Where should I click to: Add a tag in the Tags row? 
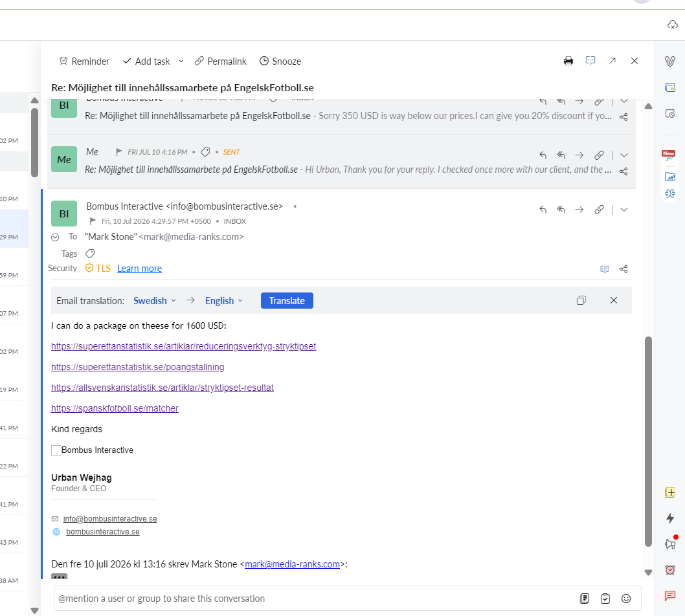click(90, 254)
